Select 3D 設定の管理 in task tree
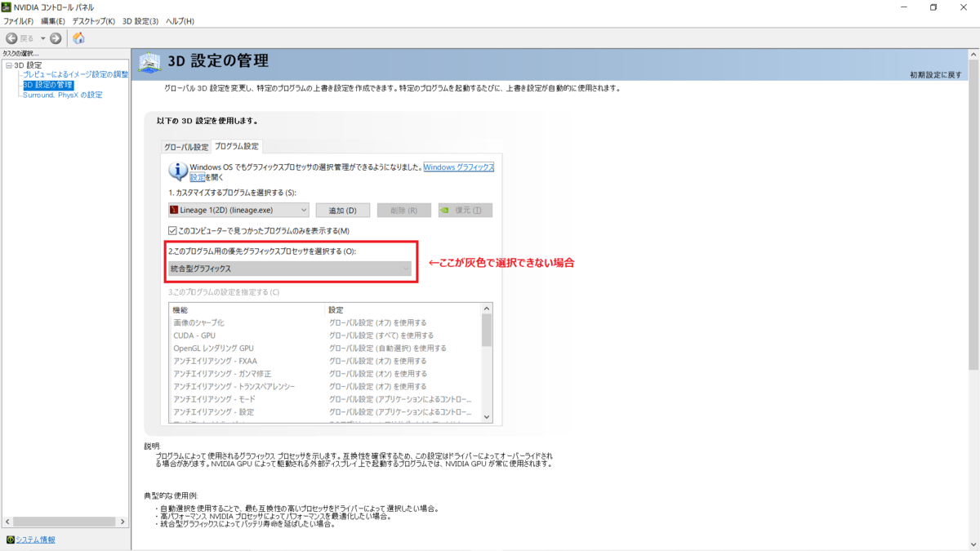This screenshot has width=980, height=551. pos(48,85)
